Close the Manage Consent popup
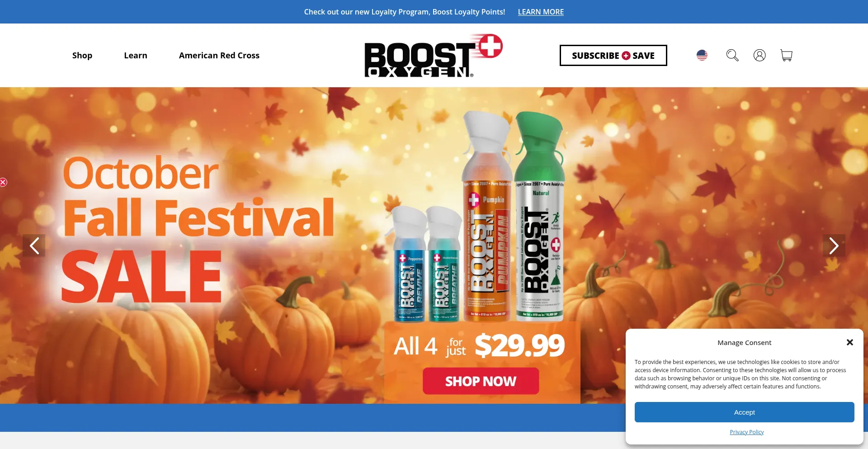Image resolution: width=868 pixels, height=449 pixels. pyautogui.click(x=850, y=342)
